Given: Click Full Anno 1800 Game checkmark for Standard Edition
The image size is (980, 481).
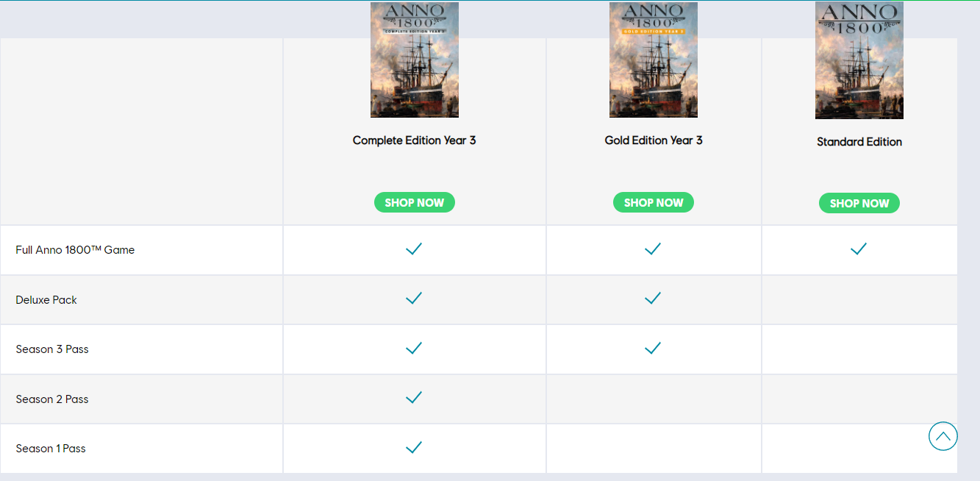Looking at the screenshot, I should tap(859, 249).
